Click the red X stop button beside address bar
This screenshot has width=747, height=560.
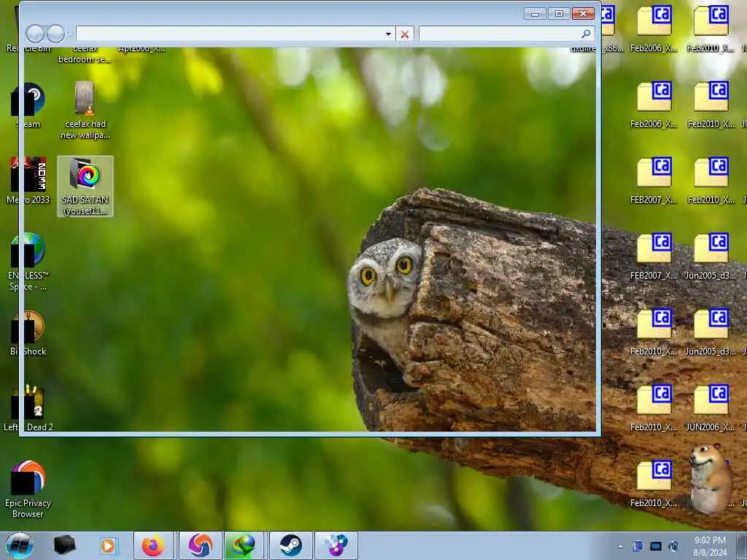point(404,34)
